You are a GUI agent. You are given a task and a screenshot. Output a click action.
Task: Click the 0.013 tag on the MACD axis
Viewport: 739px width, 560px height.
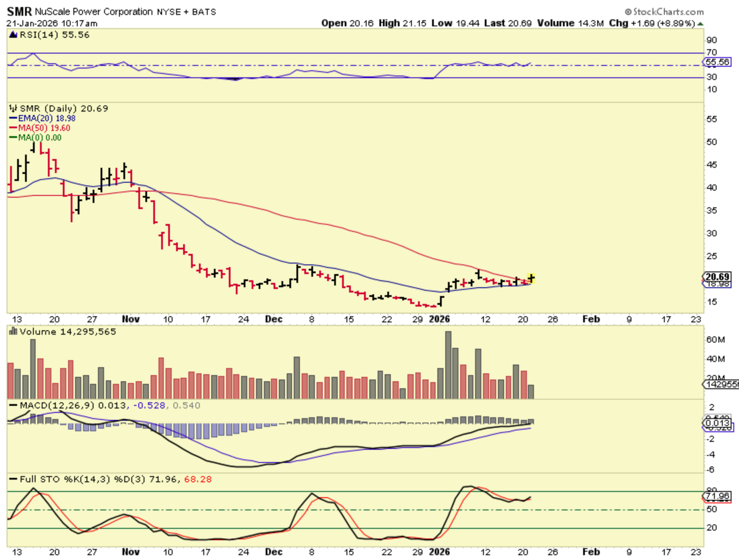pyautogui.click(x=717, y=423)
